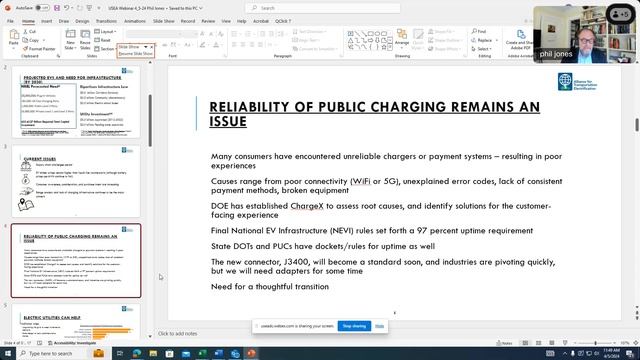Viewport: 640px width, 360px height.
Task: Open the Review tab
Action: click(x=208, y=21)
